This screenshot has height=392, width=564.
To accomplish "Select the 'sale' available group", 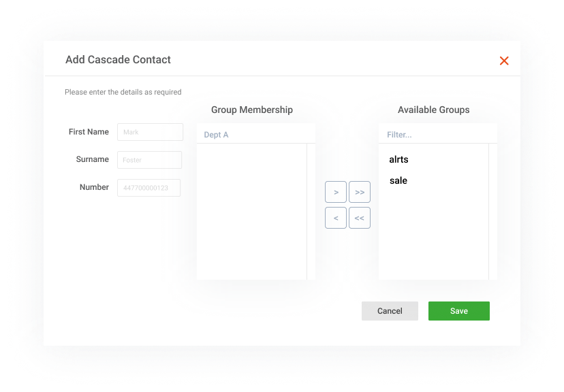I will (398, 180).
